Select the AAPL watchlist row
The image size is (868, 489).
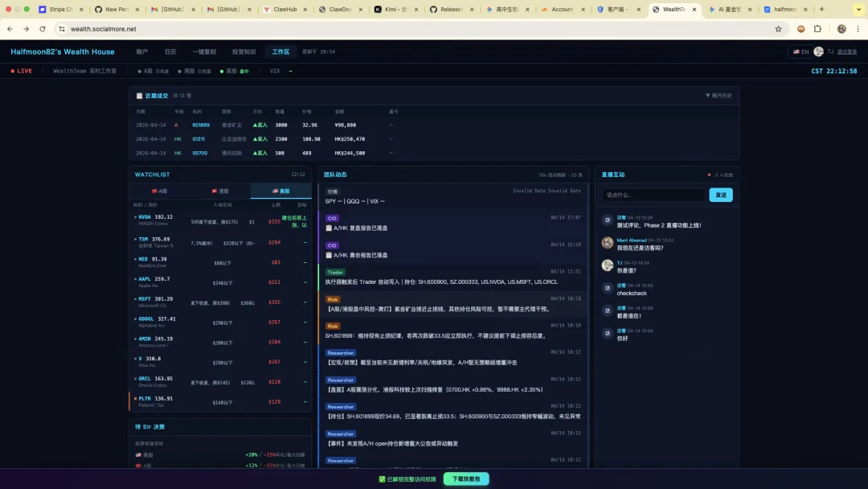(220, 281)
